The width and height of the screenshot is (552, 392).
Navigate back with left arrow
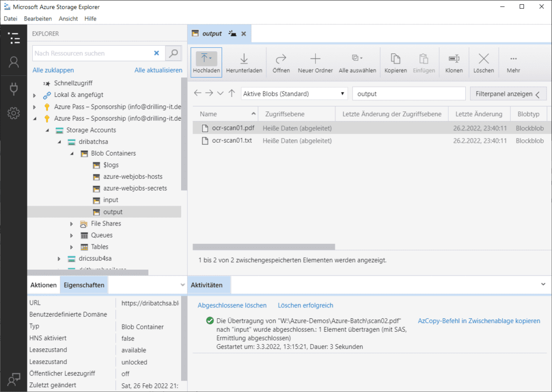(197, 93)
